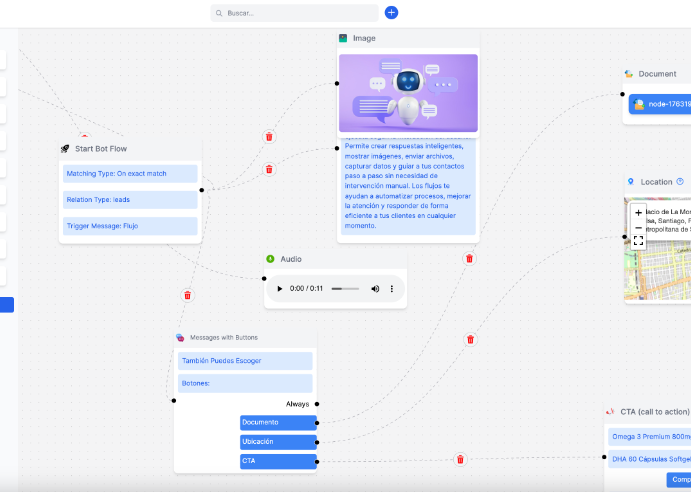Click the Document node header icon
This screenshot has width=691, height=492.
point(629,74)
